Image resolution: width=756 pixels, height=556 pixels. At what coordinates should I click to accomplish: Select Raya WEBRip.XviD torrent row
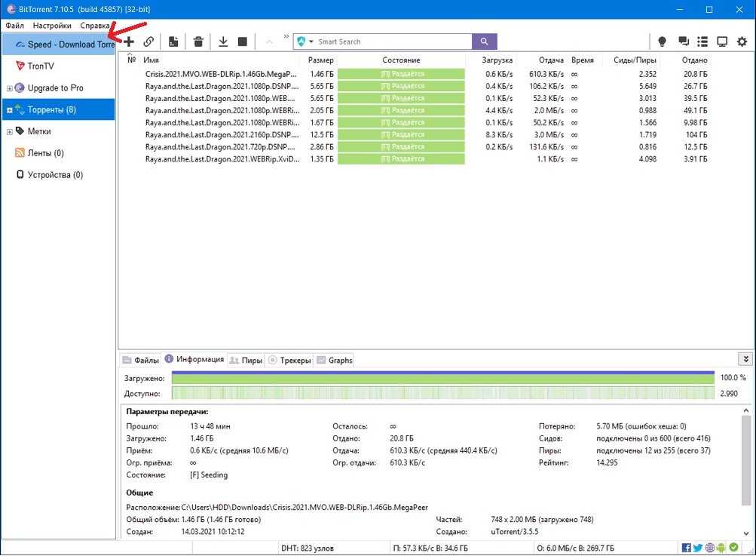click(415, 158)
